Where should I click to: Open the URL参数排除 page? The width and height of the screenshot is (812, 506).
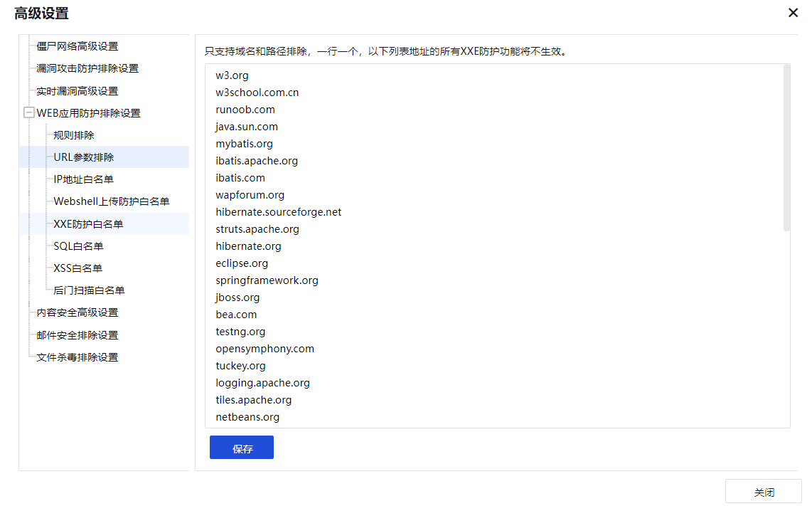pos(83,157)
